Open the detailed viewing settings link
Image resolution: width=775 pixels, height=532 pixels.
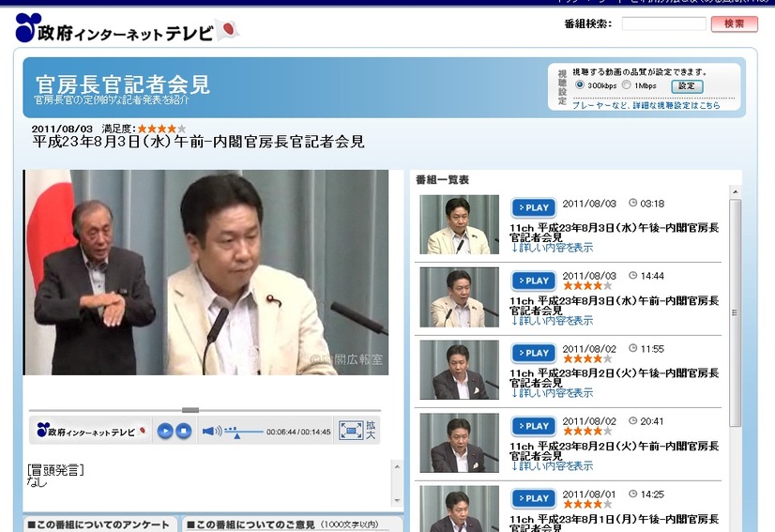tap(646, 105)
